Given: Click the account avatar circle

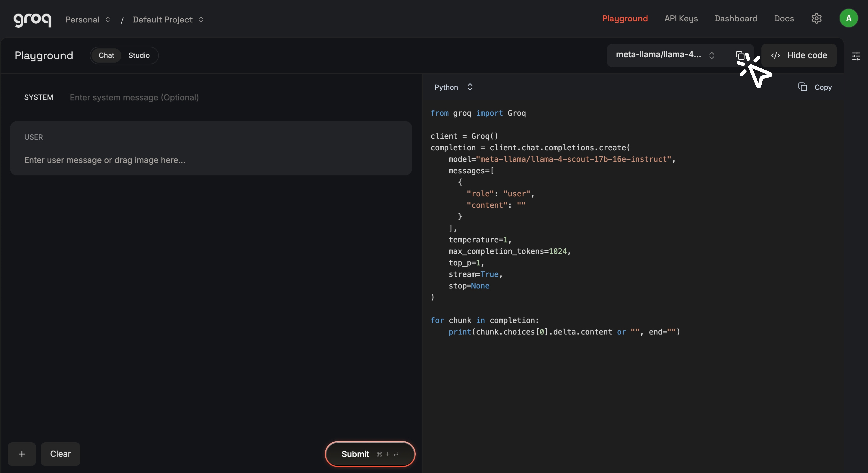Looking at the screenshot, I should click(x=849, y=18).
